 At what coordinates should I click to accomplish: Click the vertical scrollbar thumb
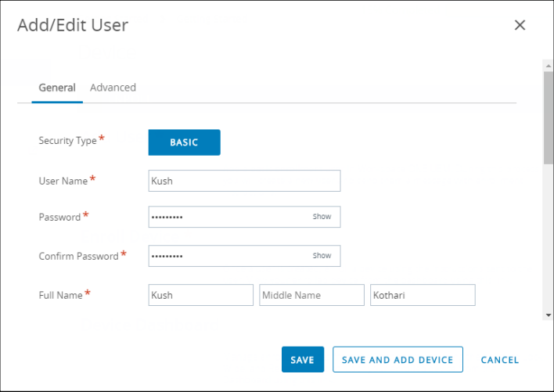click(548, 117)
